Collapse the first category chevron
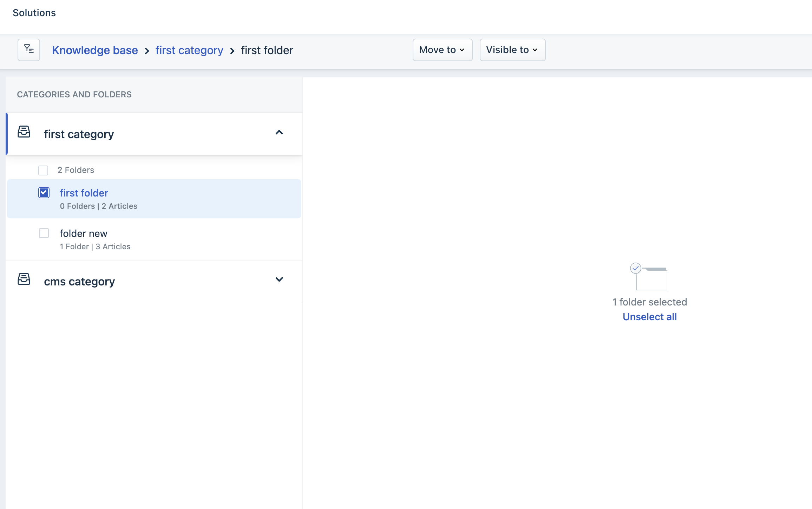 pos(279,133)
